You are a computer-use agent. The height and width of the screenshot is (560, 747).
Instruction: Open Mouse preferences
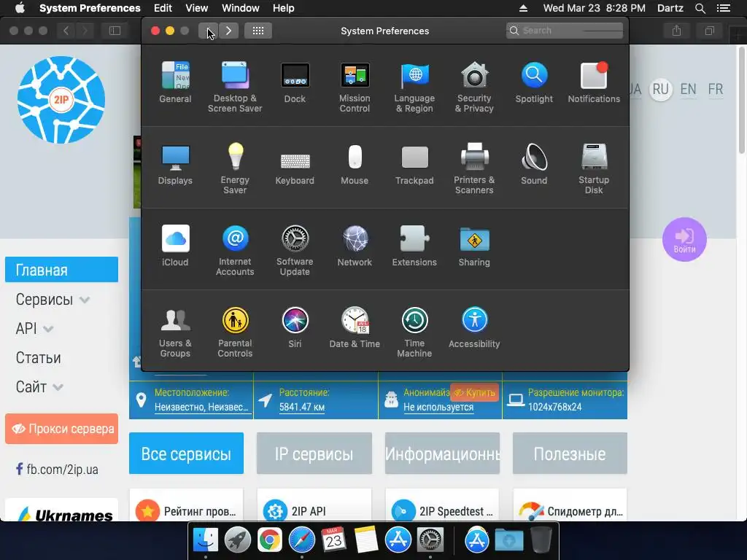(355, 164)
